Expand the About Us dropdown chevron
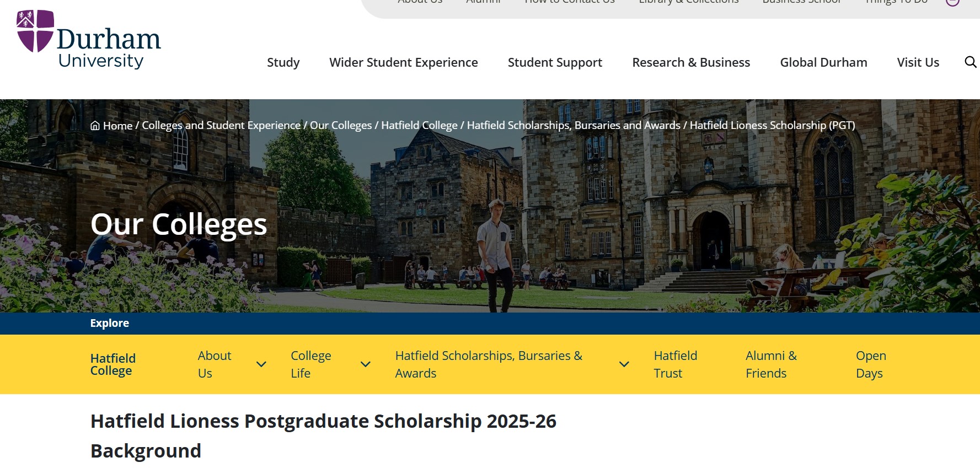This screenshot has height=468, width=980. (260, 364)
